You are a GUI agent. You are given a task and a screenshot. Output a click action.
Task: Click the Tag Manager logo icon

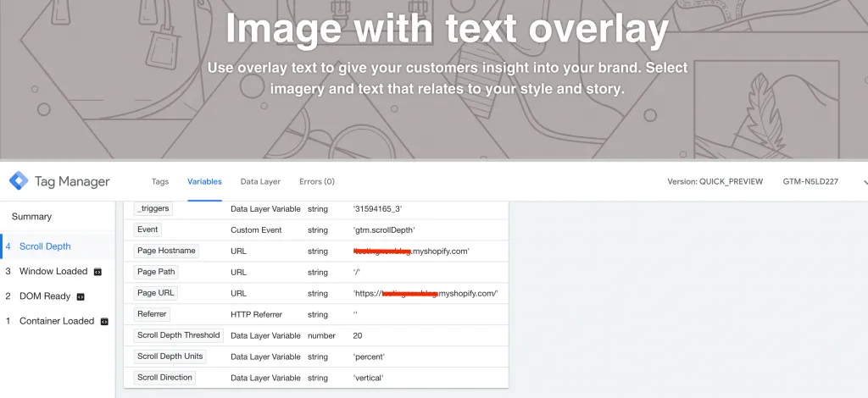click(x=19, y=180)
